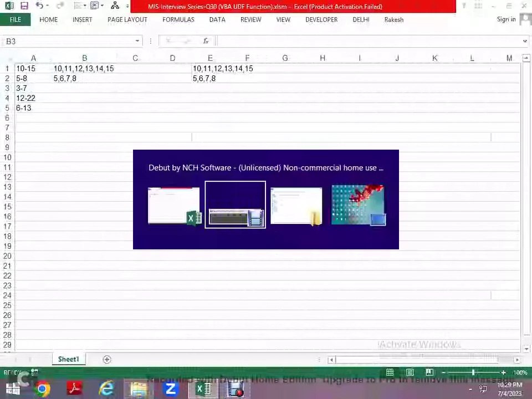Select the File Explorer folder thumbnail in switcher
Viewport: 532px width, 399px height.
point(296,206)
